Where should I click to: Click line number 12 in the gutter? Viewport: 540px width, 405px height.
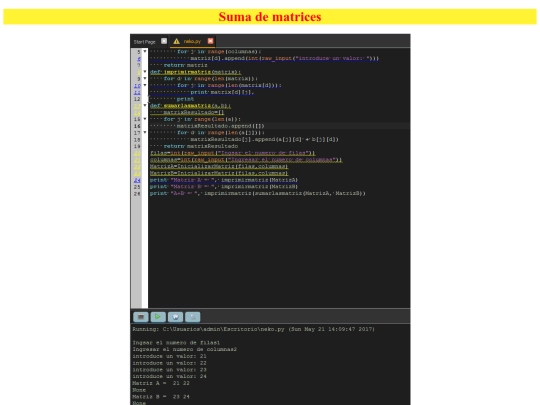pos(137,99)
